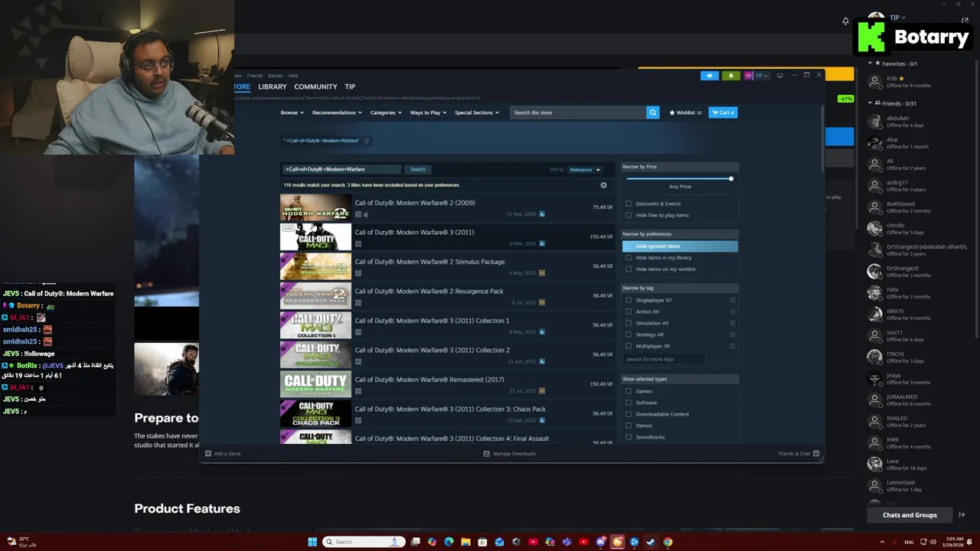Image resolution: width=980 pixels, height=551 pixels.
Task: Enable Hide free to play items
Action: (x=629, y=215)
